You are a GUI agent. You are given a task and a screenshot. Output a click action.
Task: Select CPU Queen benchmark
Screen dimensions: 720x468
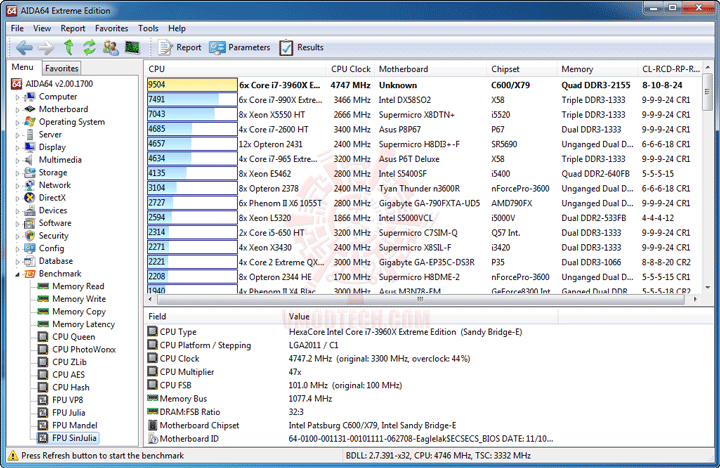[73, 337]
